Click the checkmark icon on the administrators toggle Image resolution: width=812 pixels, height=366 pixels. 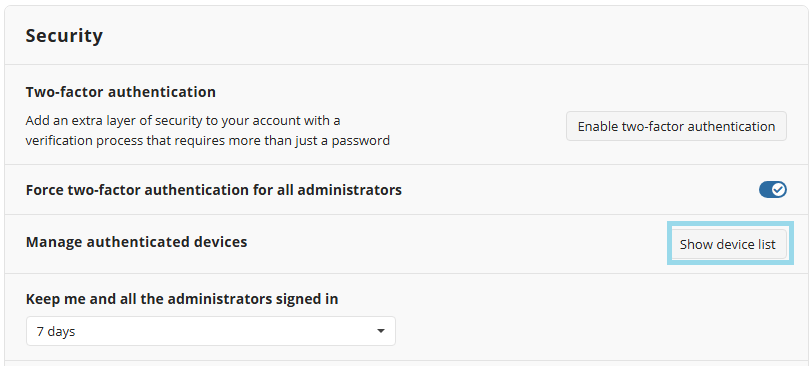click(x=778, y=190)
